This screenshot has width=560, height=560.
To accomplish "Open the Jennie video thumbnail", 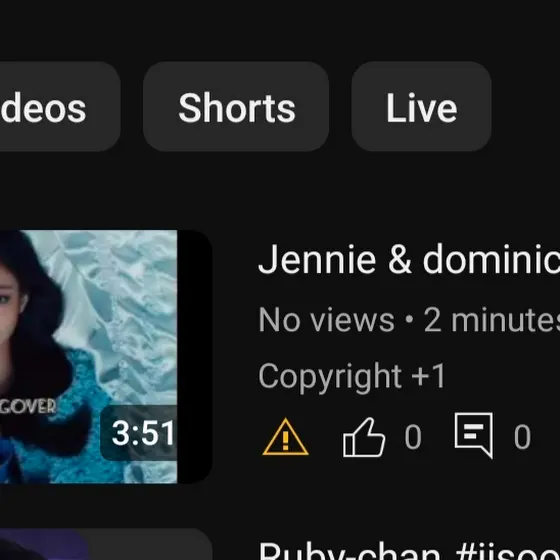I will click(106, 357).
